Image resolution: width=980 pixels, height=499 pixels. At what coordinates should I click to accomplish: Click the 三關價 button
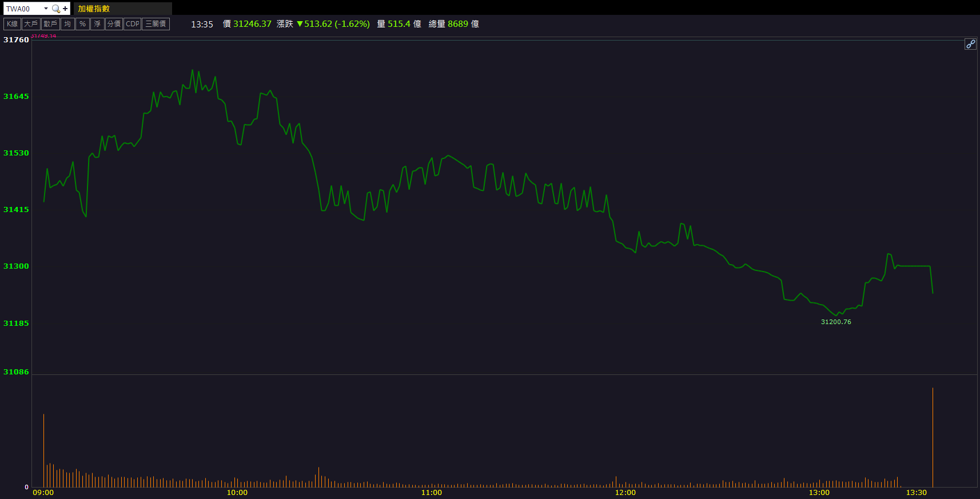(156, 24)
